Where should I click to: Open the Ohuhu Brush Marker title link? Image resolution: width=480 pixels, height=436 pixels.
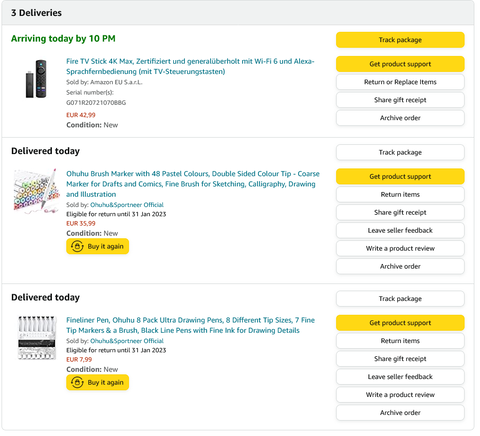193,184
